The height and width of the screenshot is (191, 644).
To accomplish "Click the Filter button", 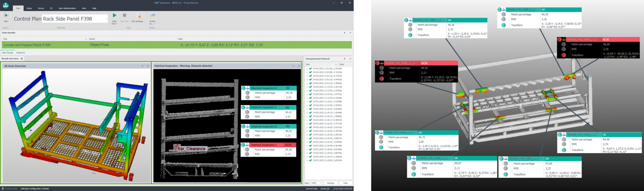I will coord(345,183).
